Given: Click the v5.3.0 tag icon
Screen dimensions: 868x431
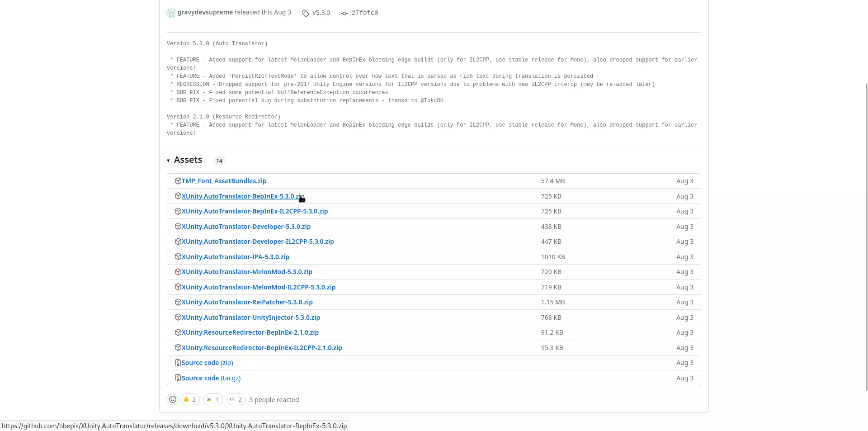Looking at the screenshot, I should click(306, 14).
